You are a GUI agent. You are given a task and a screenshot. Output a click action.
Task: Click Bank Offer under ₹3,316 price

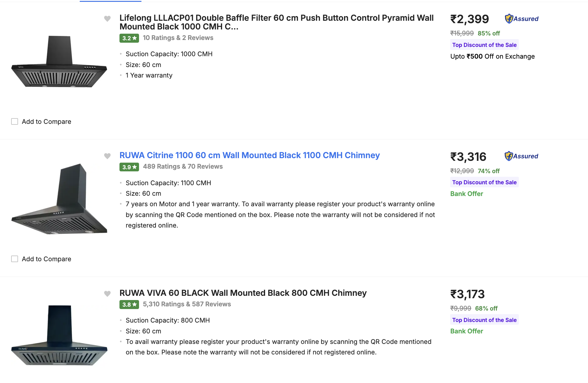point(466,194)
